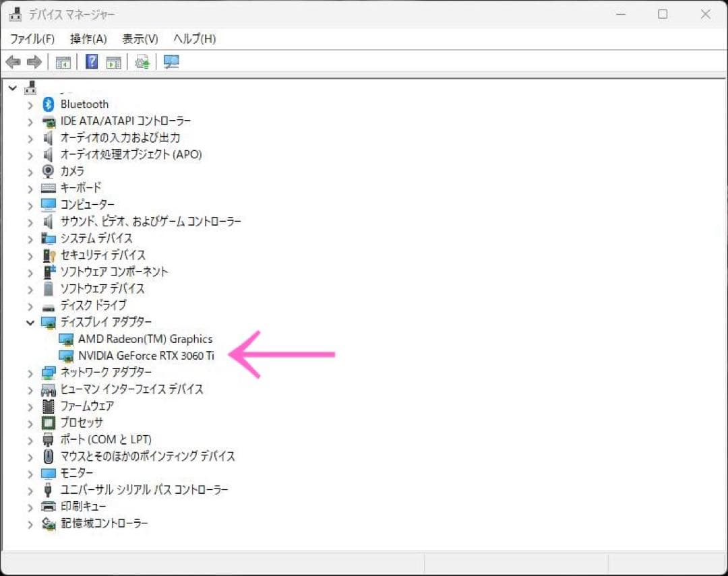
Task: Open the 操作(A) menu
Action: click(x=88, y=38)
